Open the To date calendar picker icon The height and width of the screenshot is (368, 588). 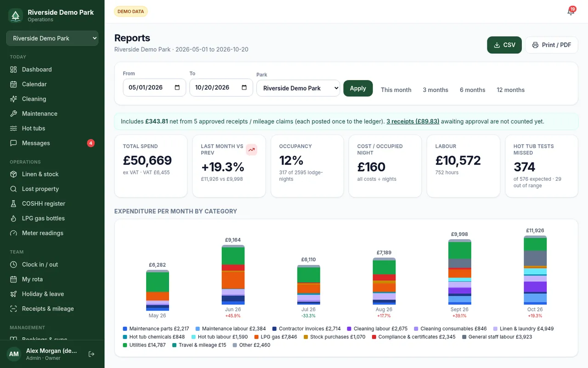click(x=244, y=87)
